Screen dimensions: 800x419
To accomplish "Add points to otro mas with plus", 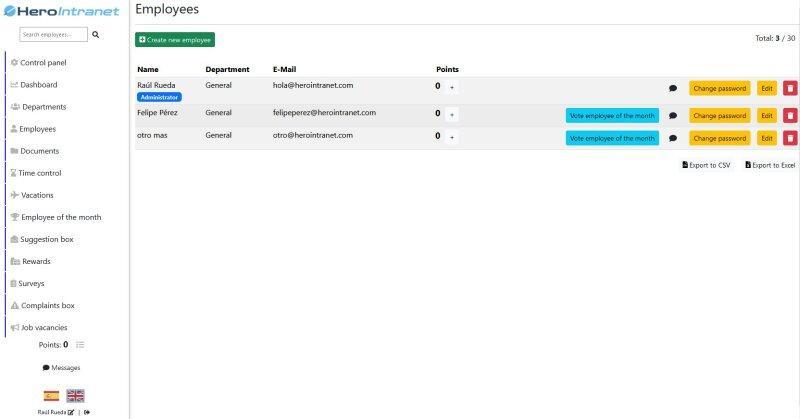I will pyautogui.click(x=452, y=137).
